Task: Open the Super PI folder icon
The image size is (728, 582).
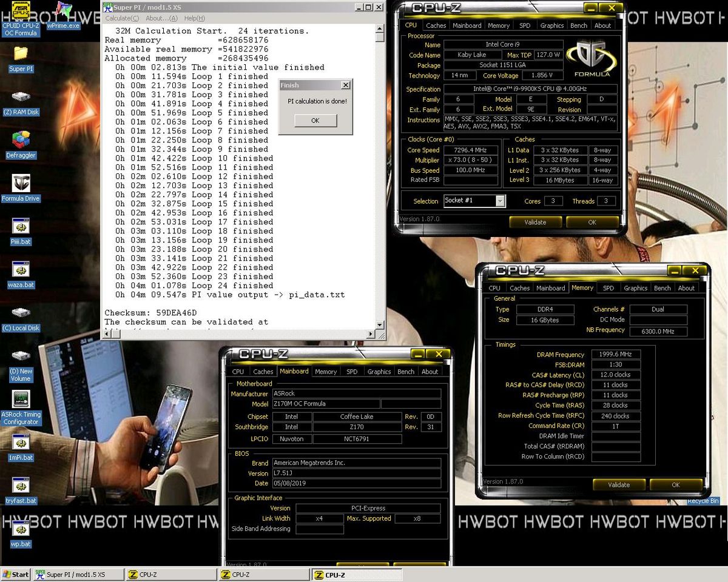Action: tap(21, 59)
